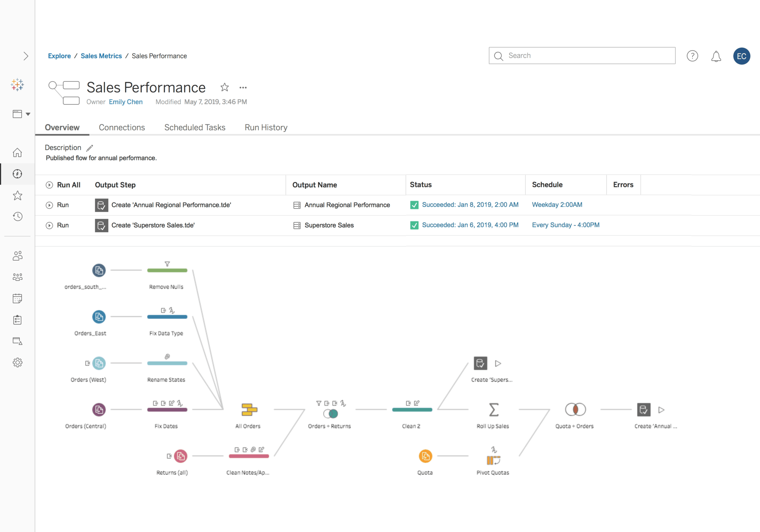Click the help question mark icon
This screenshot has width=760, height=532.
coord(692,56)
